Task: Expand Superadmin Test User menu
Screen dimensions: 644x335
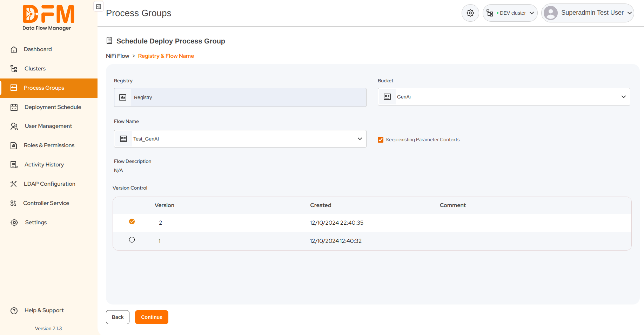Action: (588, 13)
